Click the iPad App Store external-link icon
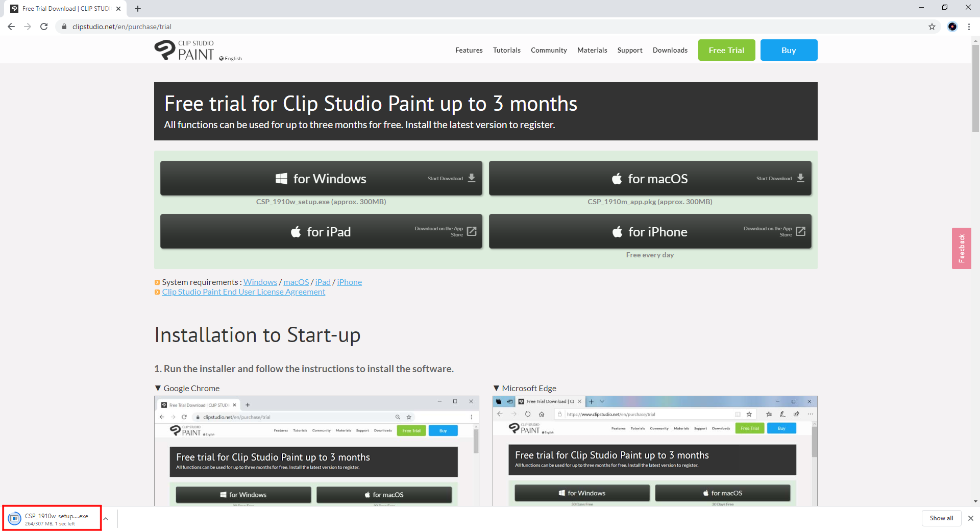Viewport: 980px width, 531px height. tap(472, 232)
